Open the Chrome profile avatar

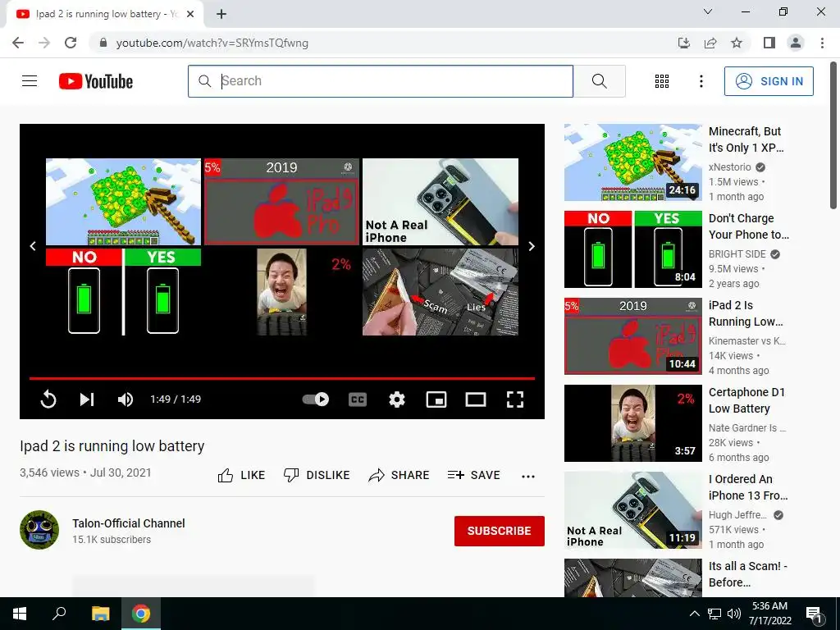click(x=796, y=43)
